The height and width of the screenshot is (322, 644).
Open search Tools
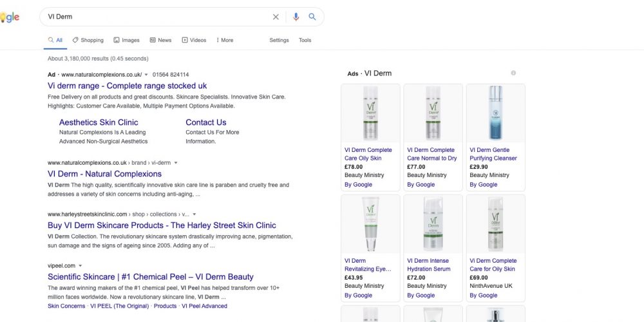click(x=305, y=40)
